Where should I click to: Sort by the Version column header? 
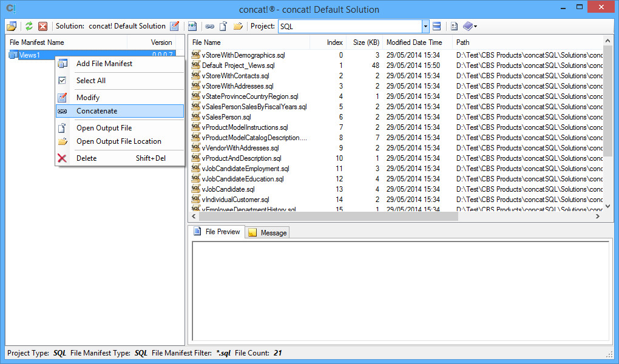click(x=152, y=42)
